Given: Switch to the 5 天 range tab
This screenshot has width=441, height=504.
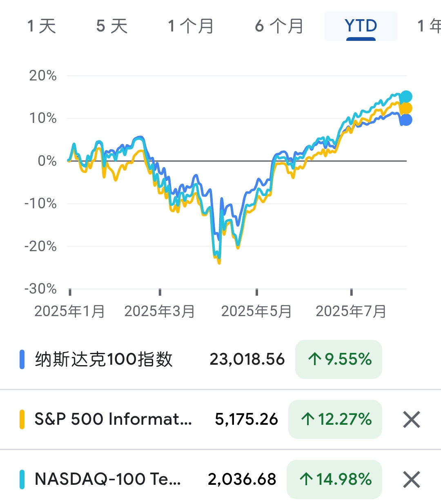Looking at the screenshot, I should 112,26.
